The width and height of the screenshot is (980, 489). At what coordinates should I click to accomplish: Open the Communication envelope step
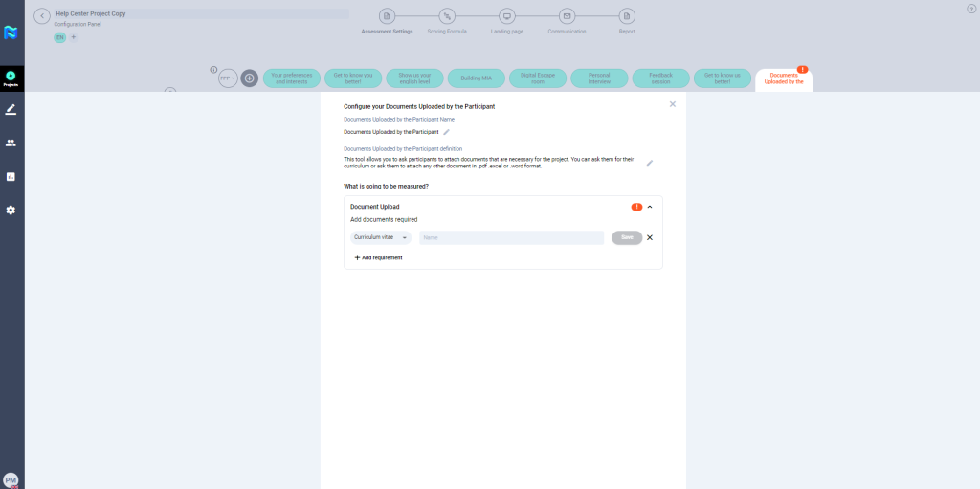[567, 16]
